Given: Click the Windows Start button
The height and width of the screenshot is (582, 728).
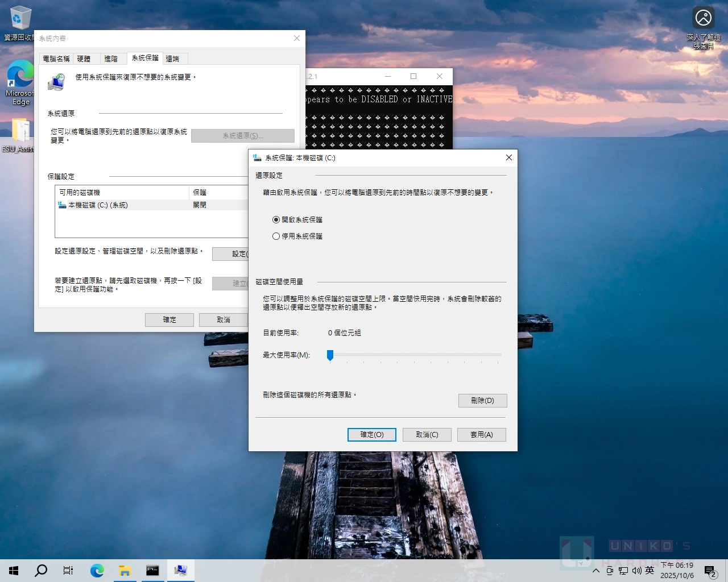Looking at the screenshot, I should point(14,571).
